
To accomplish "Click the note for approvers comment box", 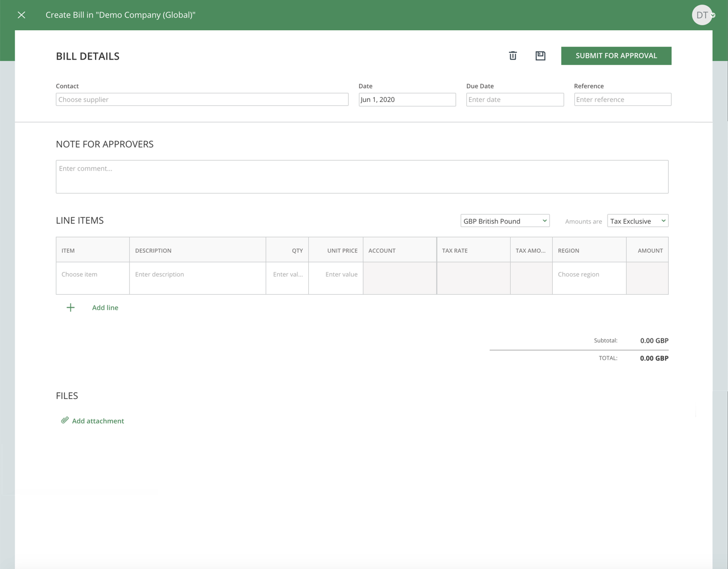I will point(362,176).
